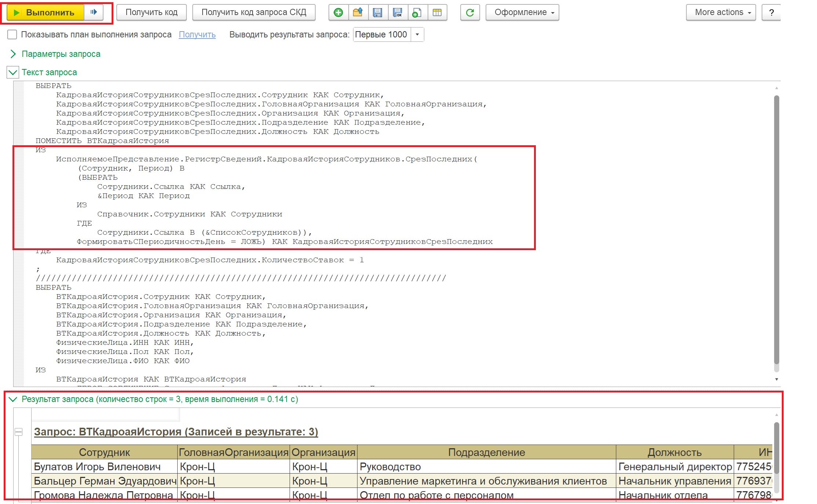Click the Справочник.Сотрудники КАК Сотрудники line
The height and width of the screenshot is (504, 817).
click(x=190, y=214)
